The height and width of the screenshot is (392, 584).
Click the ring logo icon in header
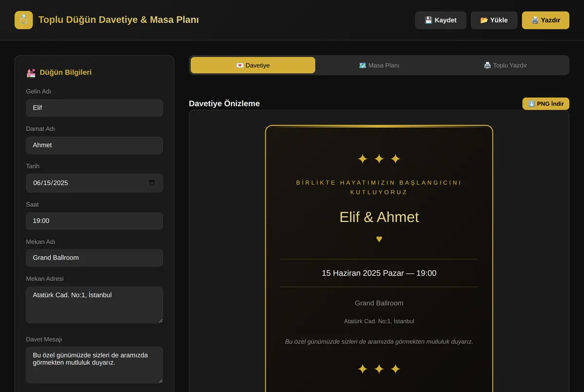click(x=24, y=20)
